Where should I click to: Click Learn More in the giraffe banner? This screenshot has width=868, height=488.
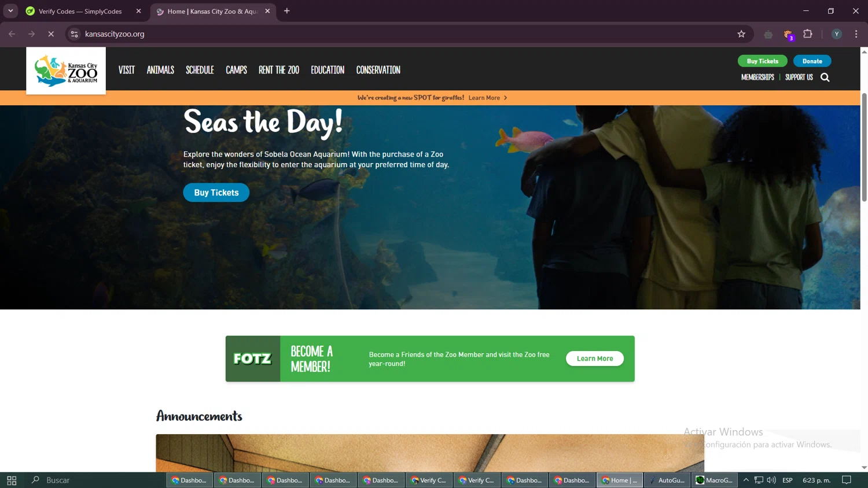(487, 98)
